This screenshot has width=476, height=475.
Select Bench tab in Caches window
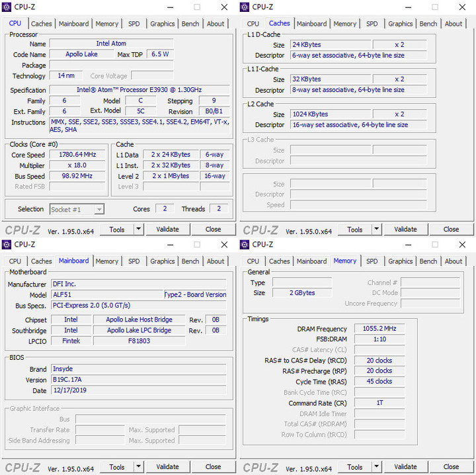pyautogui.click(x=428, y=24)
